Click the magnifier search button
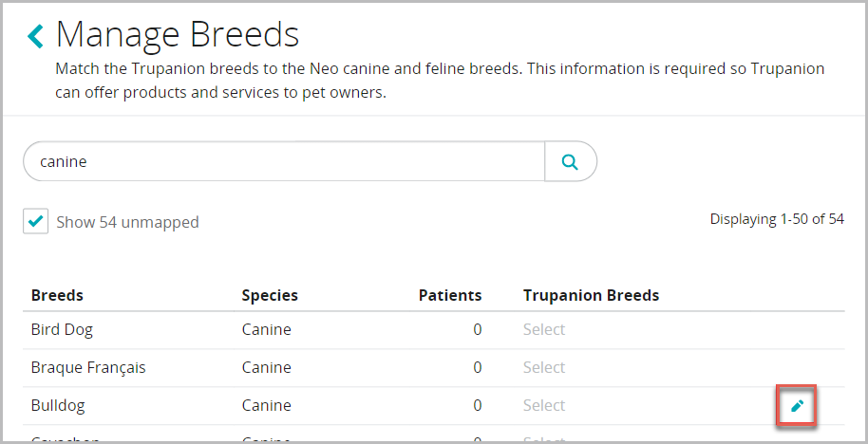The width and height of the screenshot is (868, 444). 570,161
